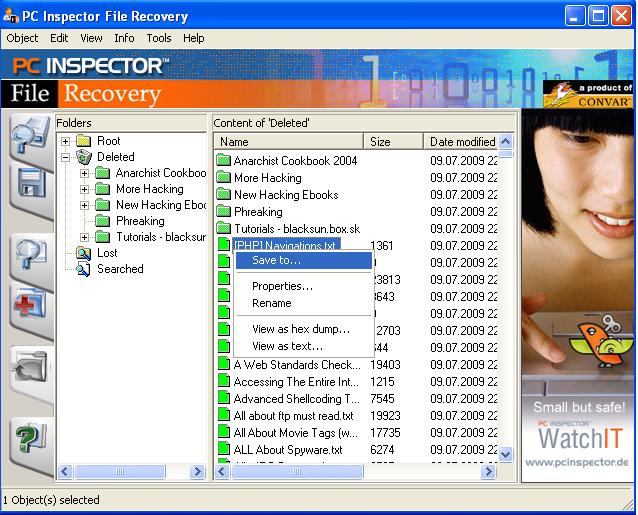This screenshot has height=515, width=638.
Task: Select the Searched folder icon in tree
Action: tap(84, 269)
